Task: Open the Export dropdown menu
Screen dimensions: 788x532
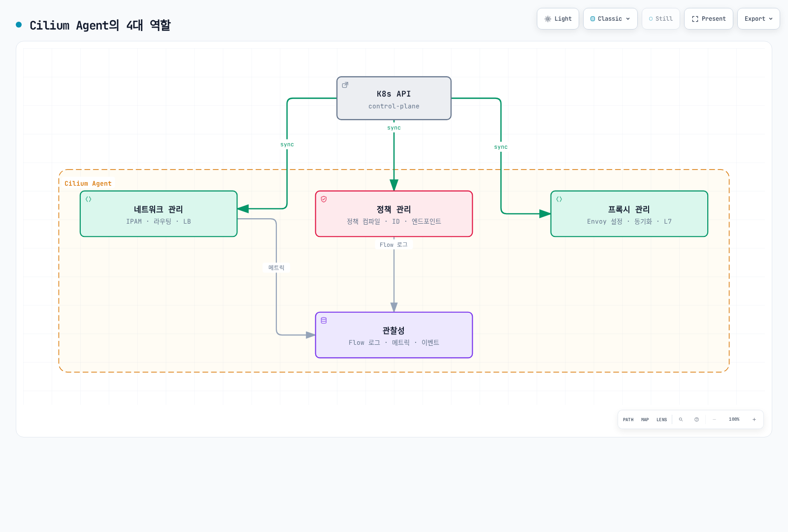Action: pyautogui.click(x=758, y=19)
